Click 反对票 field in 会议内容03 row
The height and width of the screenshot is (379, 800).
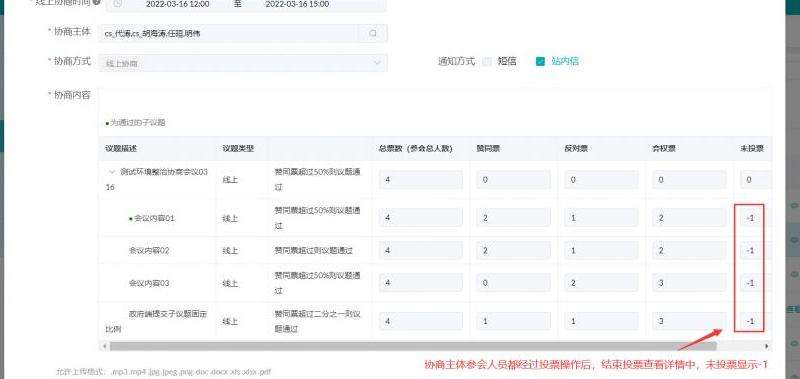(601, 283)
